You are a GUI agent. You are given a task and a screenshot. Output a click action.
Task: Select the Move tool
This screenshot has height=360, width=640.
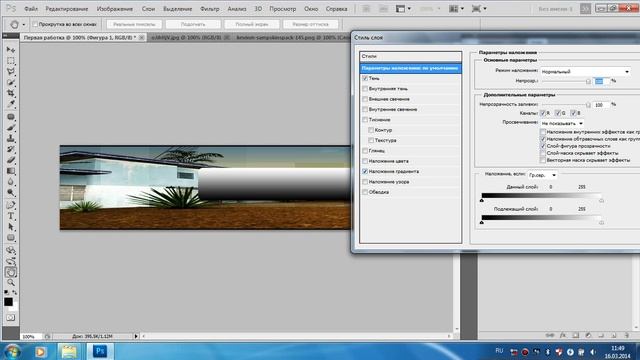[x=11, y=50]
